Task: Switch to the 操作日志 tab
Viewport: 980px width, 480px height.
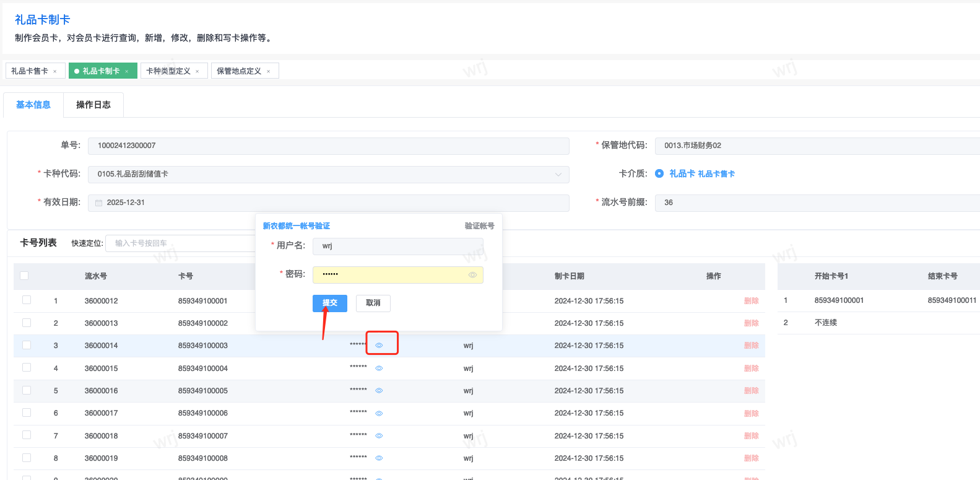Action: 93,105
